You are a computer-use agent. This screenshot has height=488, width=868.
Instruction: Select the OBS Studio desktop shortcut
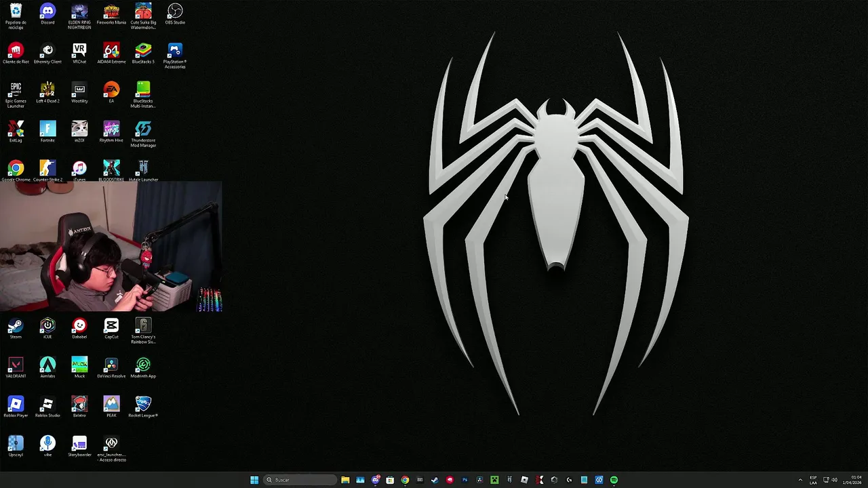point(175,14)
